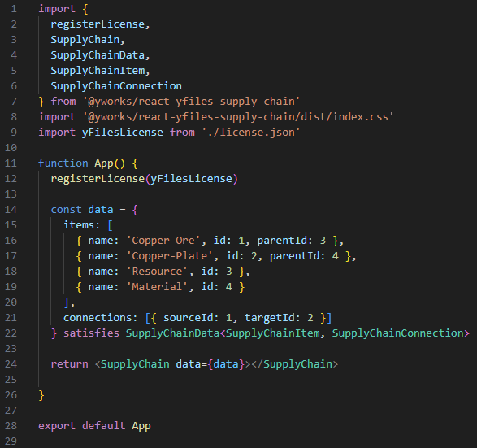
Task: Click the 'data' variable on line 14
Action: pyautogui.click(x=101, y=210)
